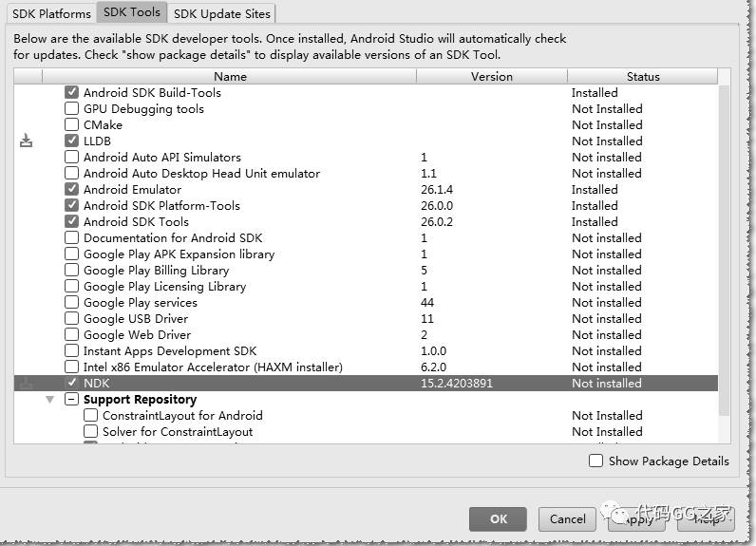
Task: Click the download icon in NDK row
Action: 26,383
